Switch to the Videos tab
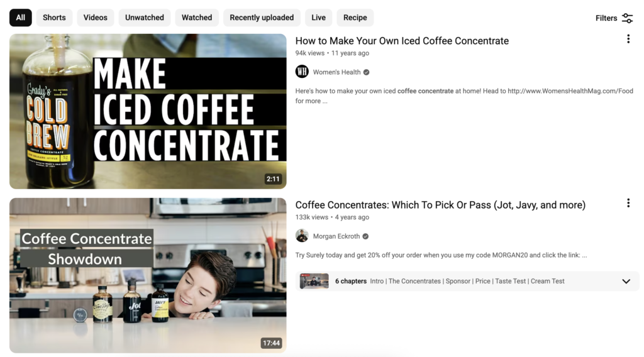 pos(96,18)
